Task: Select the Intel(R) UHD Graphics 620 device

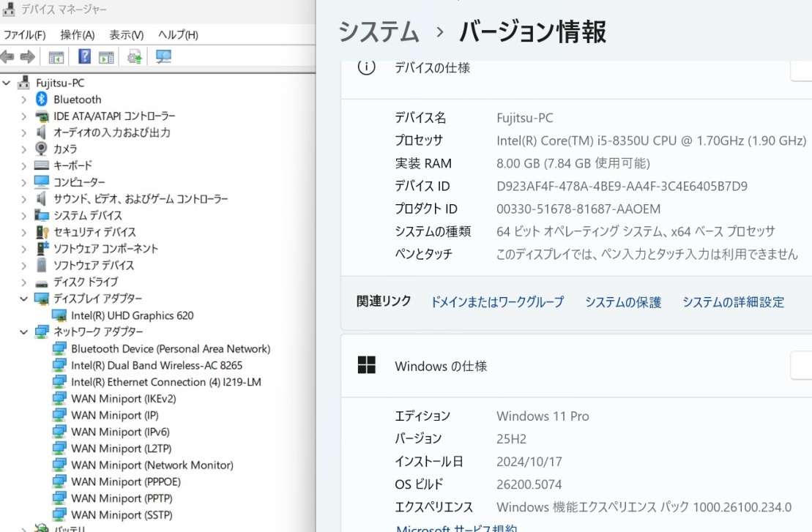Action: (132, 315)
